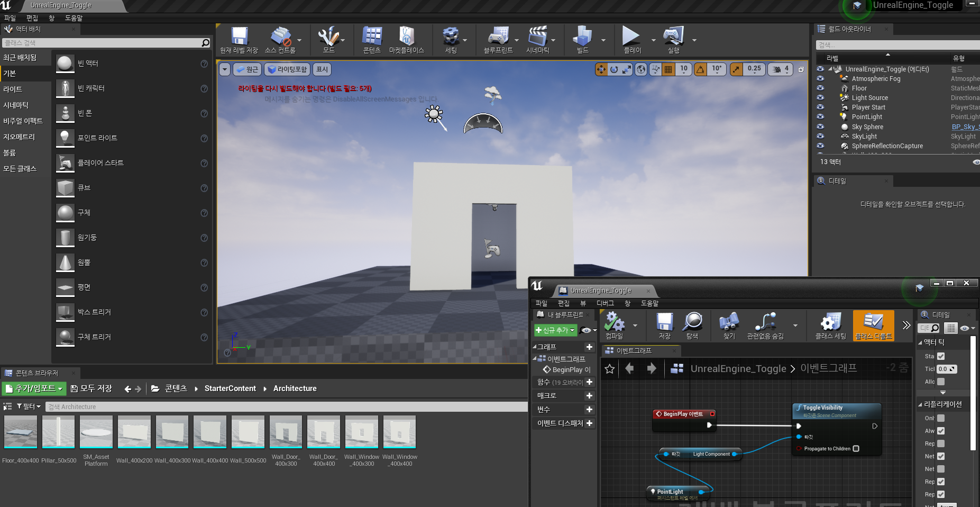Click the 추가/임포트 button in content browser
Viewport: 980px width, 507px height.
34,388
